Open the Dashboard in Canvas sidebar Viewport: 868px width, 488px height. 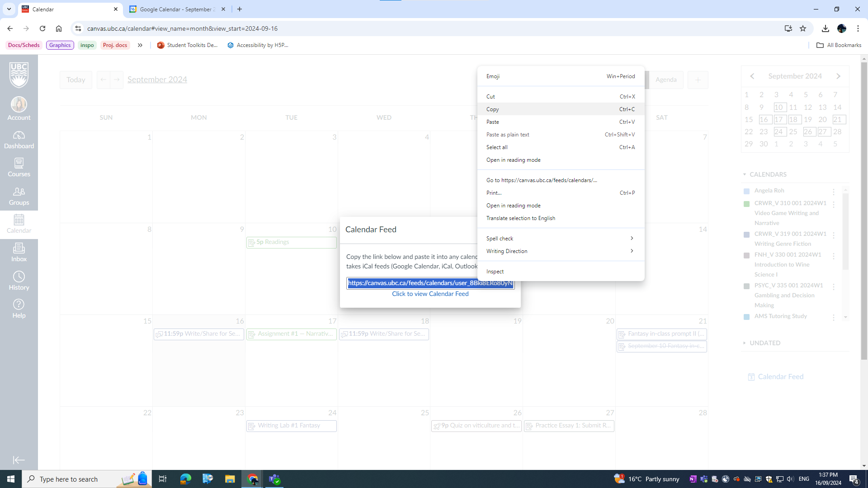pyautogui.click(x=19, y=140)
